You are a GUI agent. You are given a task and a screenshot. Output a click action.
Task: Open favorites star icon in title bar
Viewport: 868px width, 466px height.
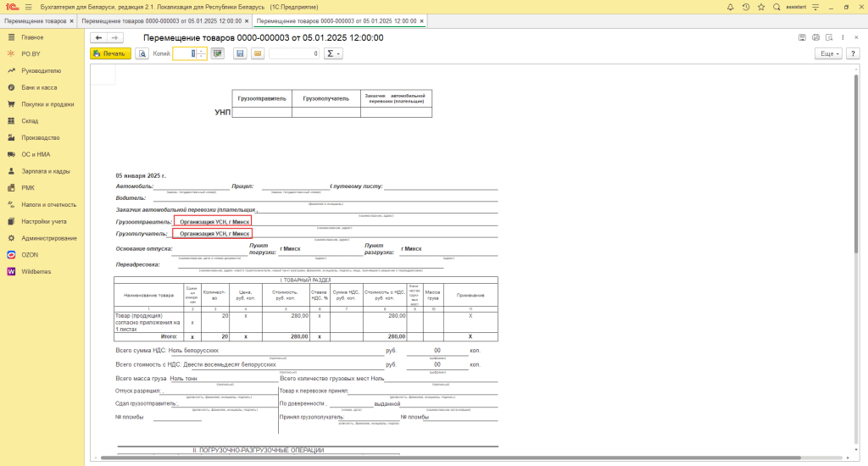[x=761, y=7]
